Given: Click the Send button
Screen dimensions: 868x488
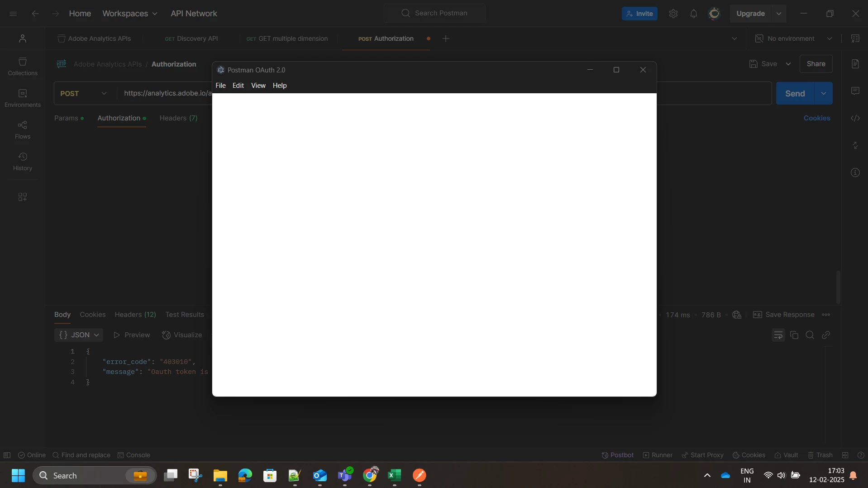Looking at the screenshot, I should pyautogui.click(x=795, y=93).
